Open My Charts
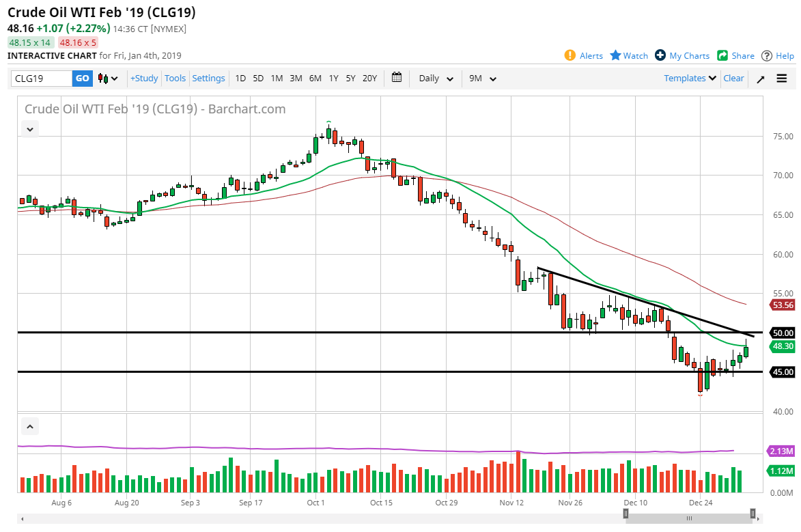 pos(682,55)
